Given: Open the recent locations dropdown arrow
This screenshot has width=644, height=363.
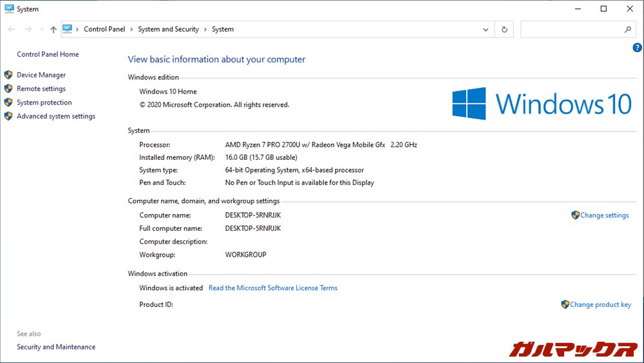Looking at the screenshot, I should (42, 30).
